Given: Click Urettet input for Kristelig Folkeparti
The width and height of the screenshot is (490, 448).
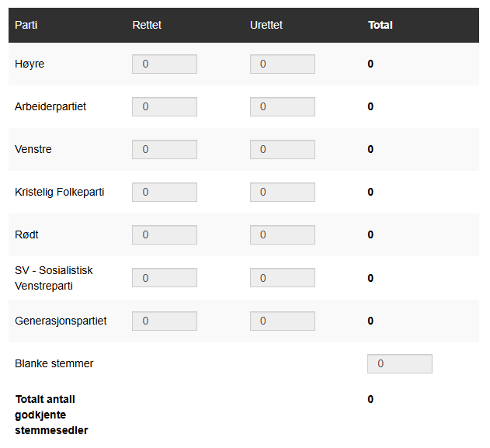Looking at the screenshot, I should (x=283, y=193).
